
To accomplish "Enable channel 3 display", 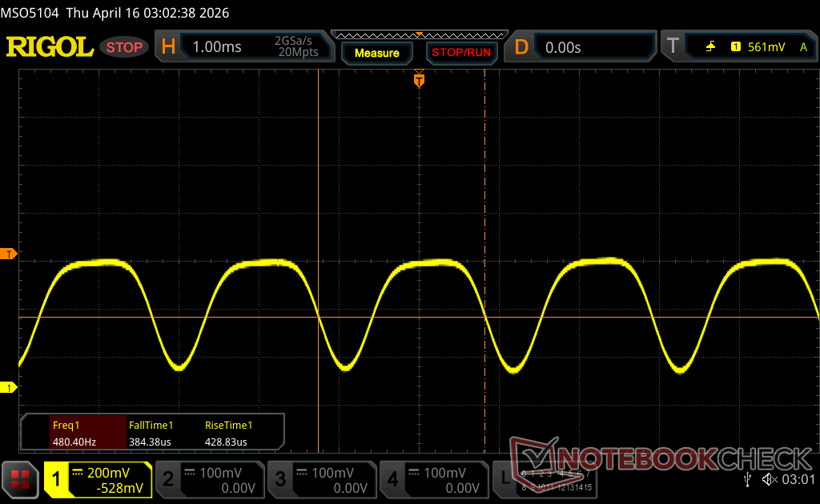I will [321, 479].
